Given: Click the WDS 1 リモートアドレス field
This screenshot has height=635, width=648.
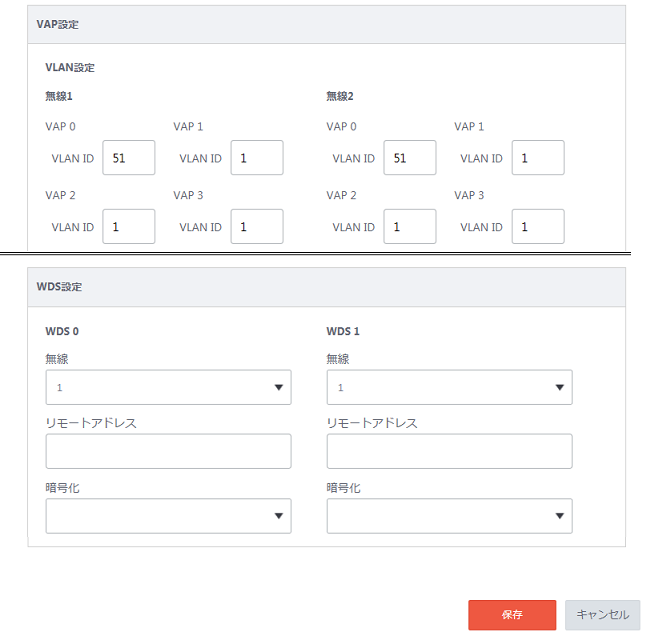Looking at the screenshot, I should (x=449, y=451).
